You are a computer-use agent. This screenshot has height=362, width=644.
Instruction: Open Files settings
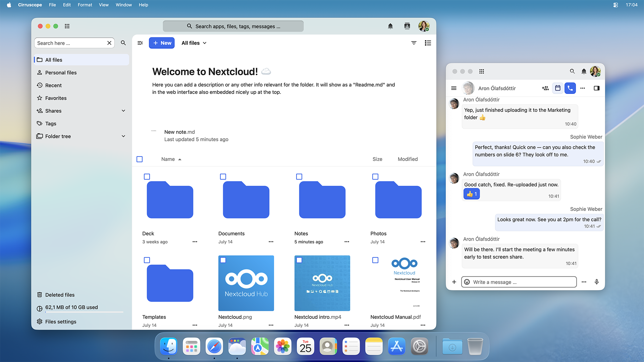tap(61, 322)
